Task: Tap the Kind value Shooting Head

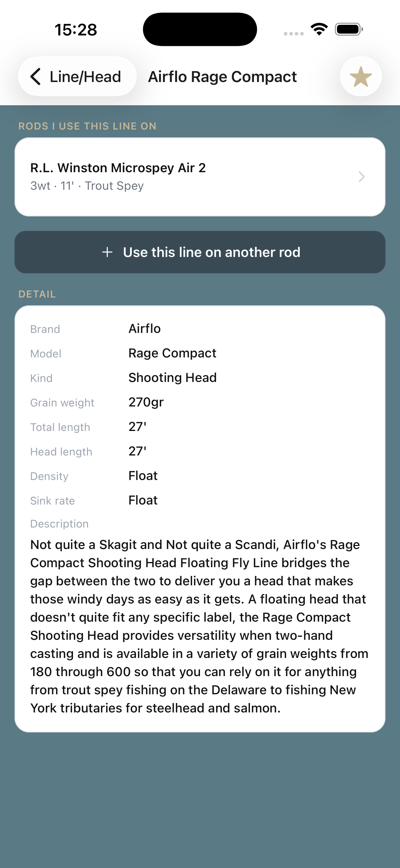Action: [173, 378]
